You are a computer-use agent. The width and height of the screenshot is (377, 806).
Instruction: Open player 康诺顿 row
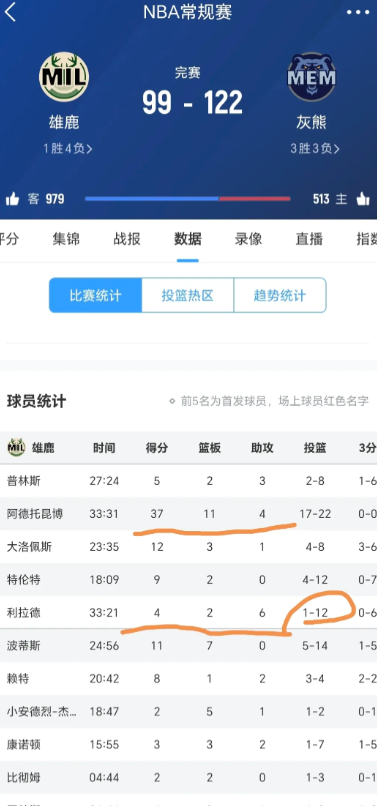pyautogui.click(x=188, y=744)
